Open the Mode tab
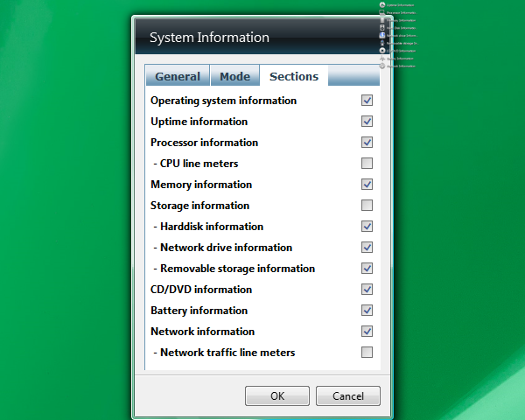Viewport: 525px width, 420px height. (234, 76)
